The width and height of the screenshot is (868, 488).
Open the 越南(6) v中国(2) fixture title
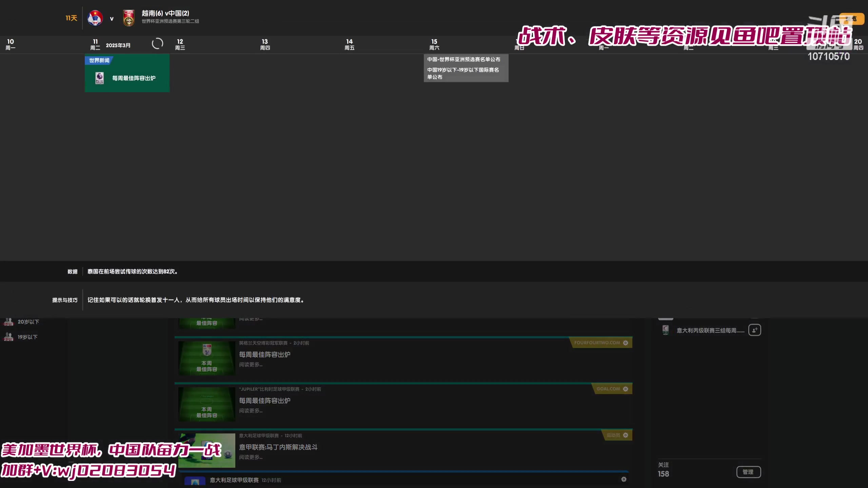pyautogui.click(x=165, y=13)
